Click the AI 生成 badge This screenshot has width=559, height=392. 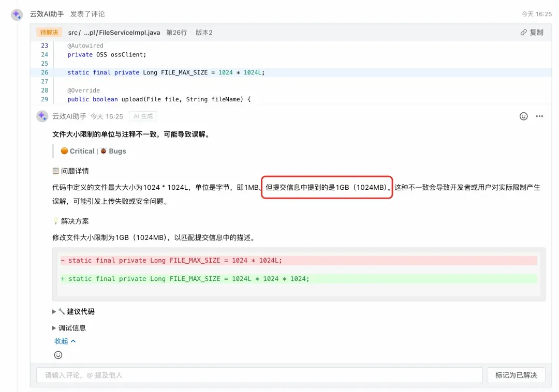pyautogui.click(x=143, y=116)
